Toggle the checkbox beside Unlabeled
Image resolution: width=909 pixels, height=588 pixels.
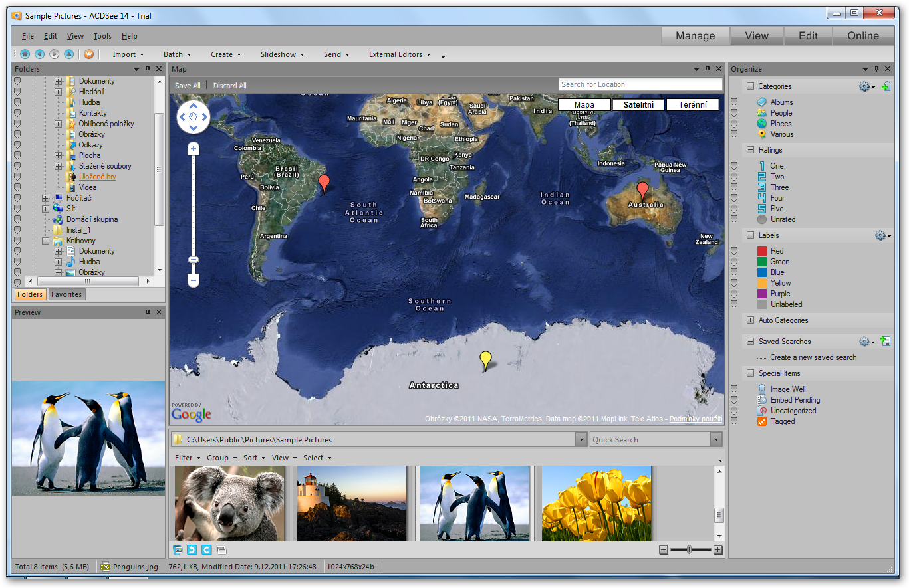coord(734,304)
